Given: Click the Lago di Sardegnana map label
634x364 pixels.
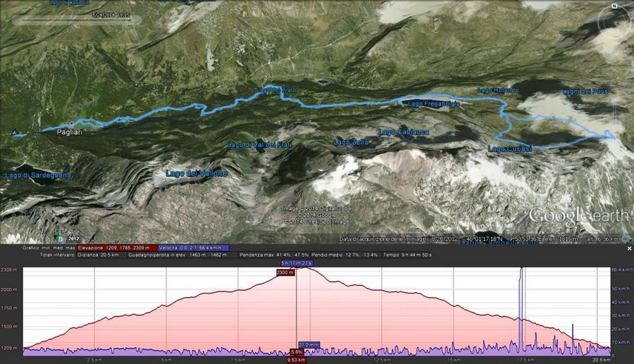Looking at the screenshot, I should pos(38,175).
